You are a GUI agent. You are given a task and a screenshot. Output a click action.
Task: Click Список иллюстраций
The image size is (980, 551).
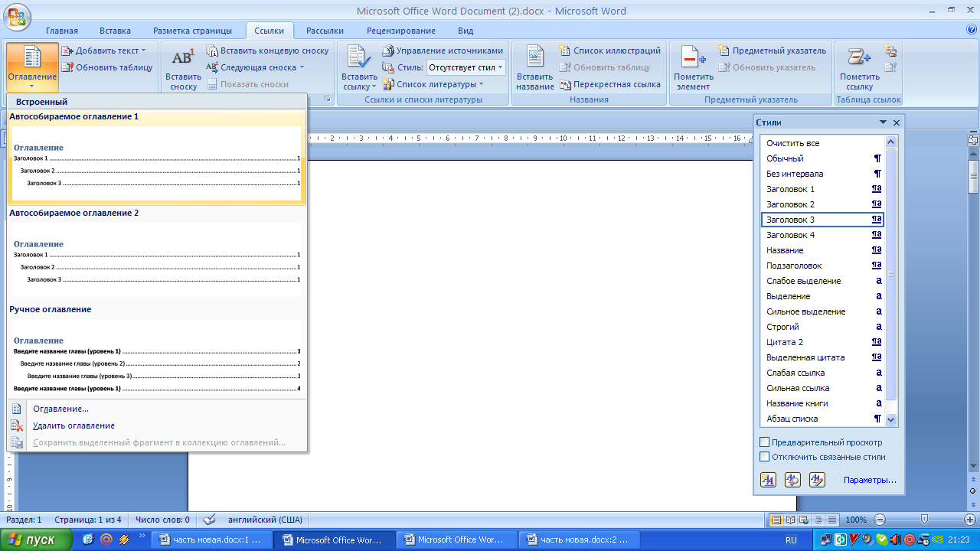pos(610,51)
